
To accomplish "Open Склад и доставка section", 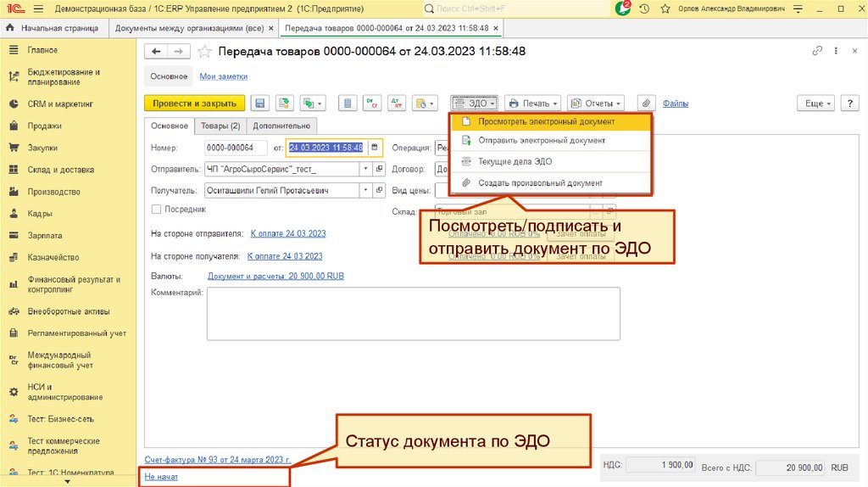I will tap(60, 170).
